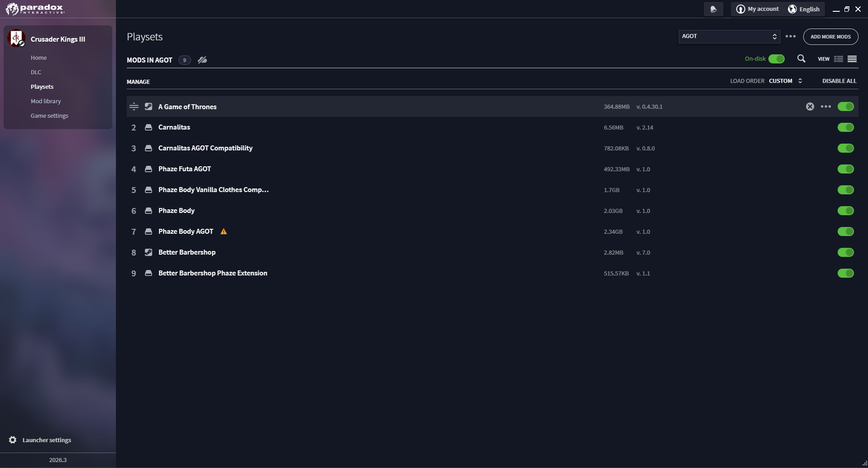Select the Phaze Body Vanilla Clothes Comp... mod name

214,190
